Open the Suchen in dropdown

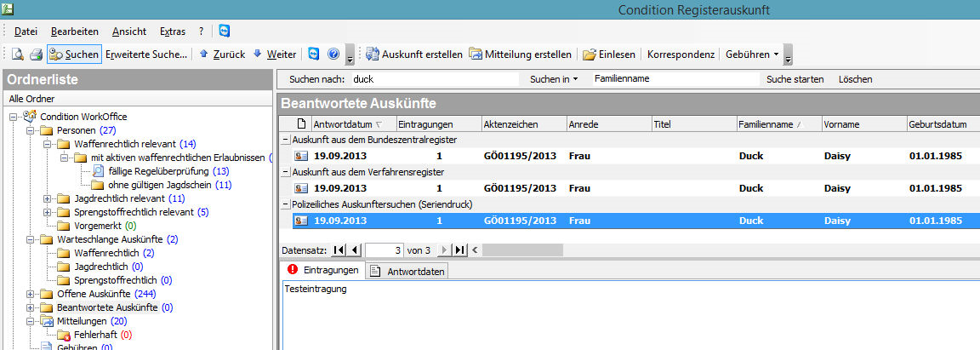553,79
